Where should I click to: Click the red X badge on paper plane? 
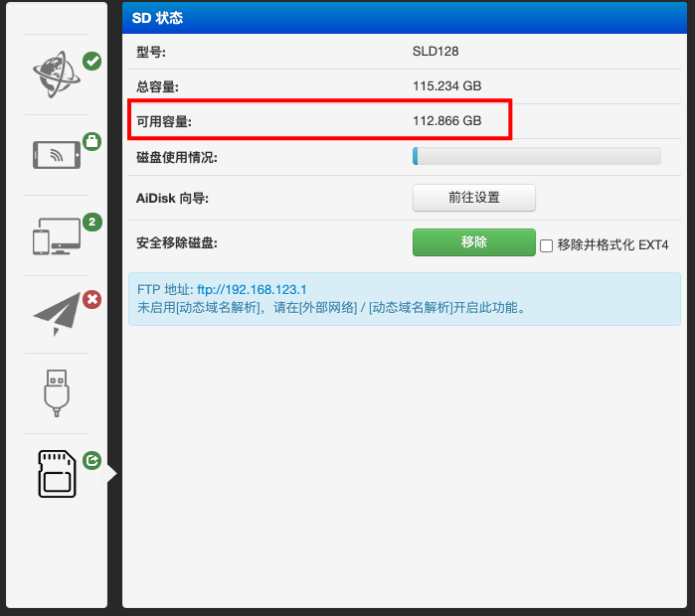[91, 299]
